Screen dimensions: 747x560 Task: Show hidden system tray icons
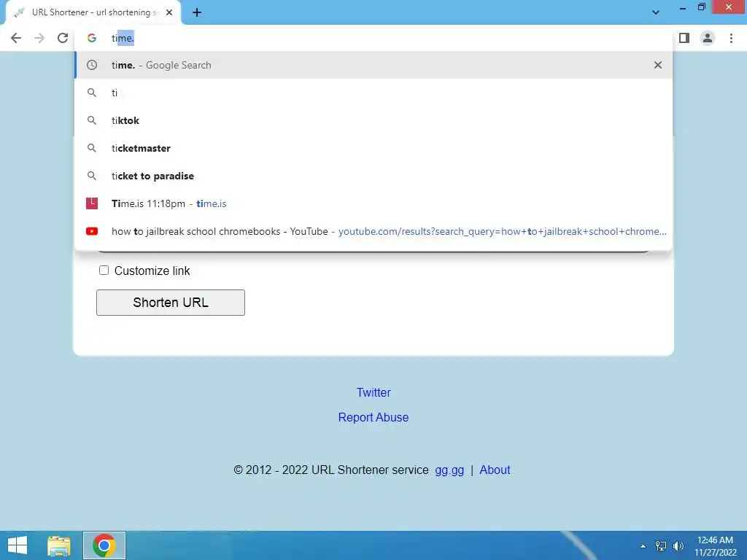click(x=643, y=546)
